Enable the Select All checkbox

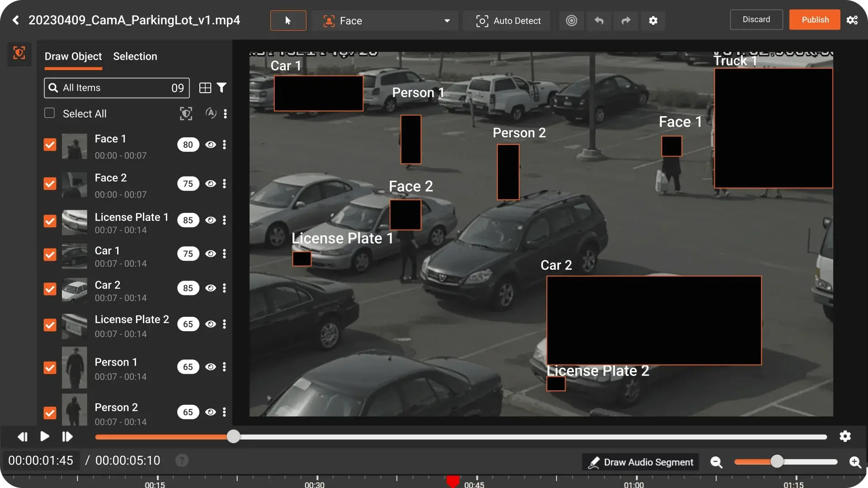pos(49,113)
